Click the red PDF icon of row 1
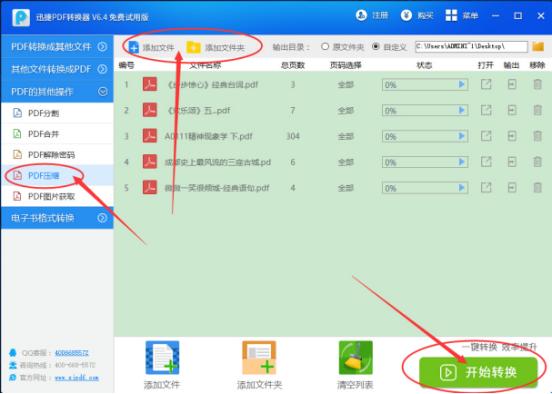 coord(150,85)
